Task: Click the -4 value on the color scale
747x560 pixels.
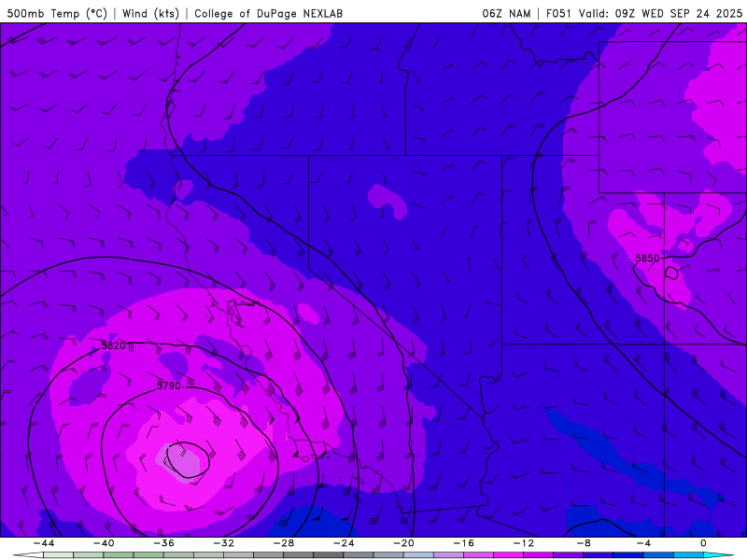Action: tap(643, 543)
